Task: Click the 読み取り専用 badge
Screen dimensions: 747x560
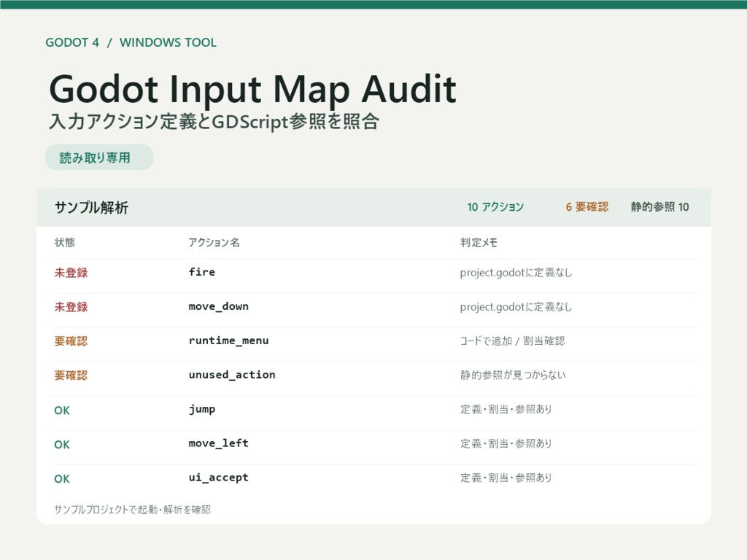Action: tap(99, 157)
